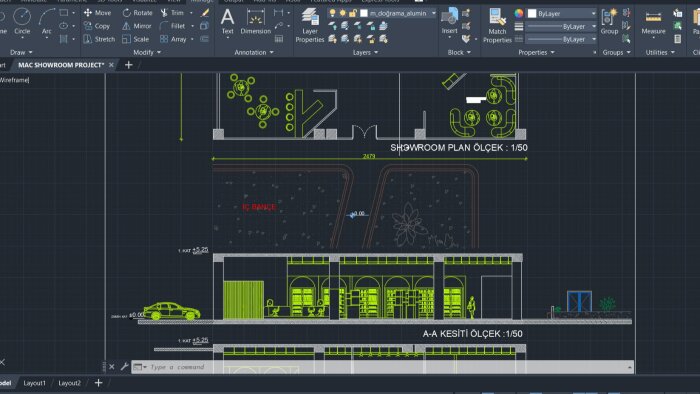This screenshot has width=700, height=394.
Task: Click the Create Block icon
Action: click(466, 13)
